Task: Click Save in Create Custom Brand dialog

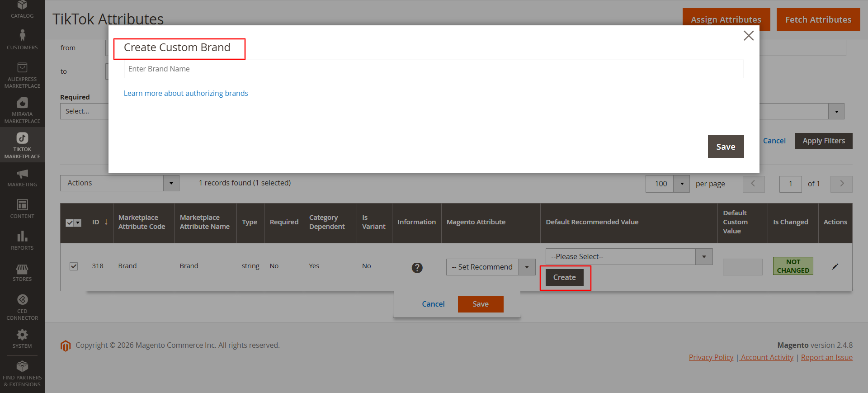Action: (725, 147)
